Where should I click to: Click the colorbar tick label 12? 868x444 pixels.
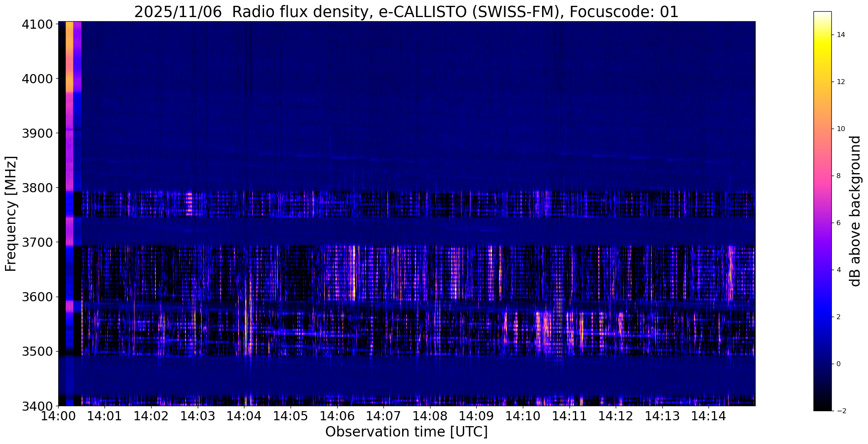tap(841, 82)
